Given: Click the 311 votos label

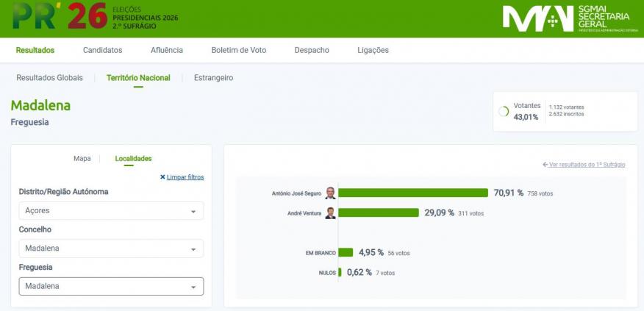Looking at the screenshot, I should (471, 214).
